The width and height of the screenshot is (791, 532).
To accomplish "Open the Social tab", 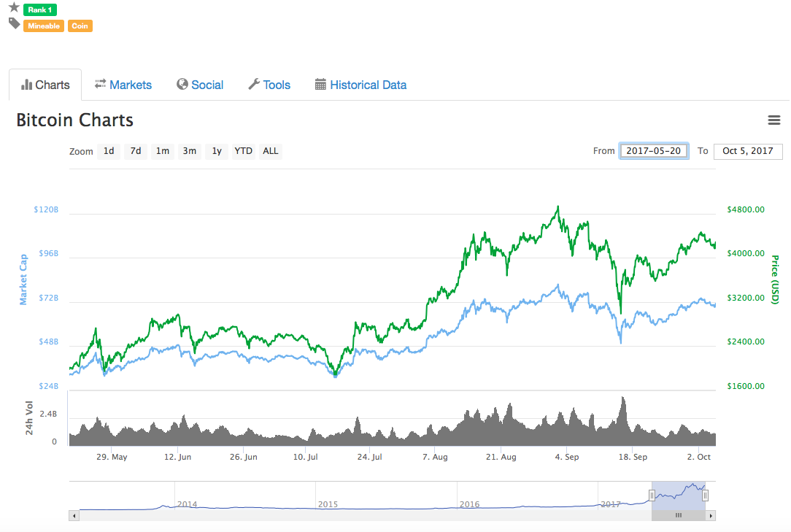I will pos(200,85).
